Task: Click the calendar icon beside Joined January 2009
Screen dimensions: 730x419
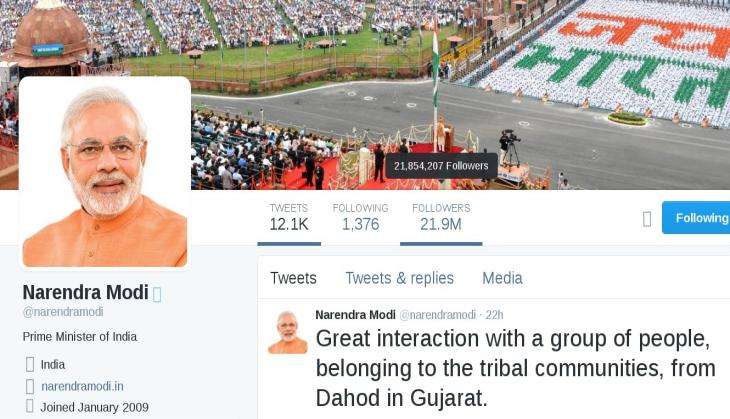Action: (x=30, y=406)
